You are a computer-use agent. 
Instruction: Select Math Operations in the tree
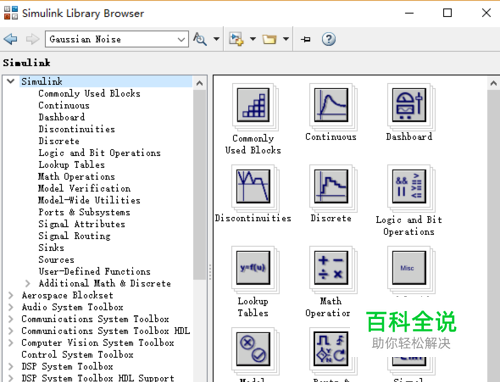[x=77, y=177]
